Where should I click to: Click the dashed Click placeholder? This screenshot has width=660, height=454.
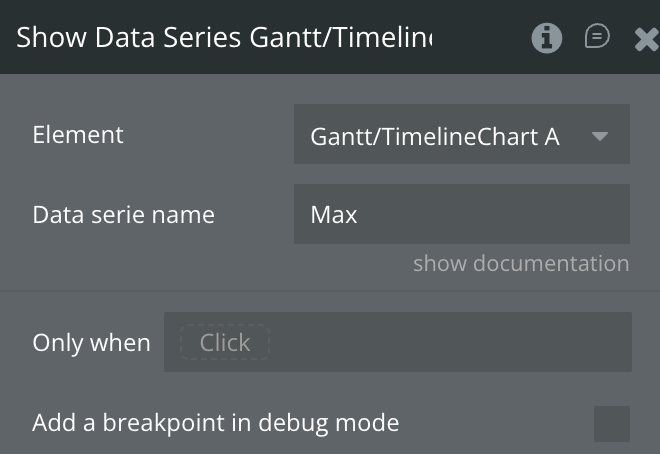224,342
